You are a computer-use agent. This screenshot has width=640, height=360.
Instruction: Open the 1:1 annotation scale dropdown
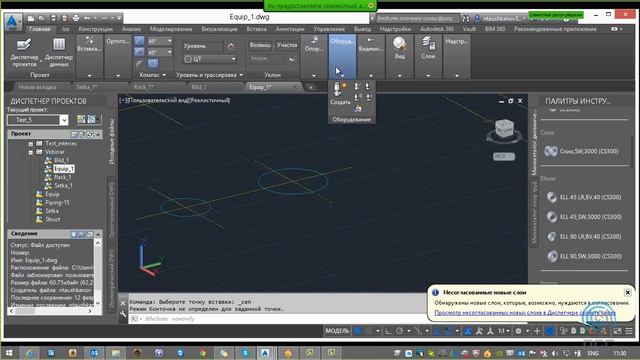[504, 331]
